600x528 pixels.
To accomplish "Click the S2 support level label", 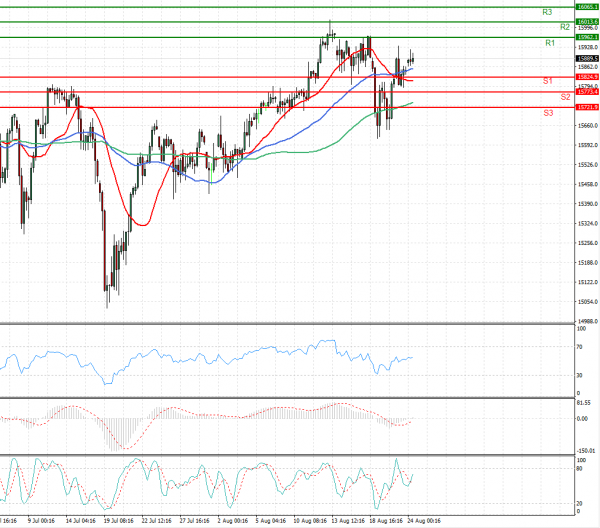I will (x=566, y=97).
